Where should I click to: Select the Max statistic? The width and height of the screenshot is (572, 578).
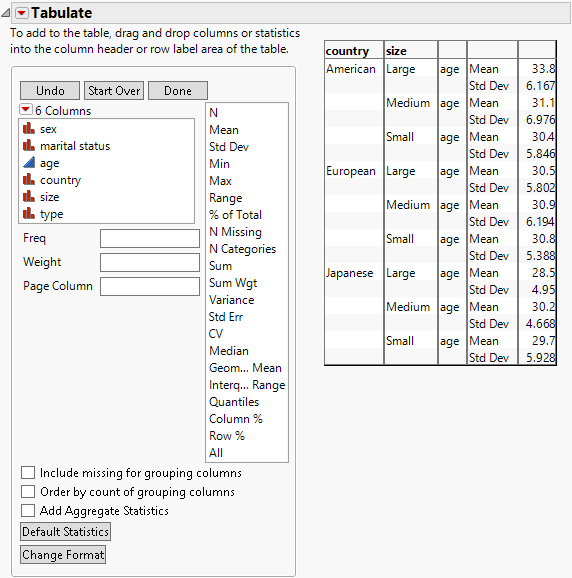(x=220, y=181)
